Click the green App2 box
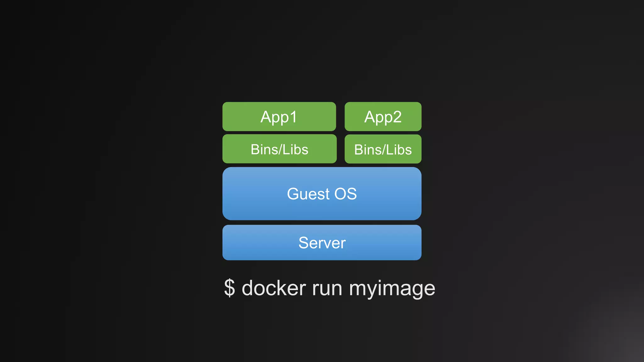Image resolution: width=644 pixels, height=362 pixels. (x=383, y=117)
